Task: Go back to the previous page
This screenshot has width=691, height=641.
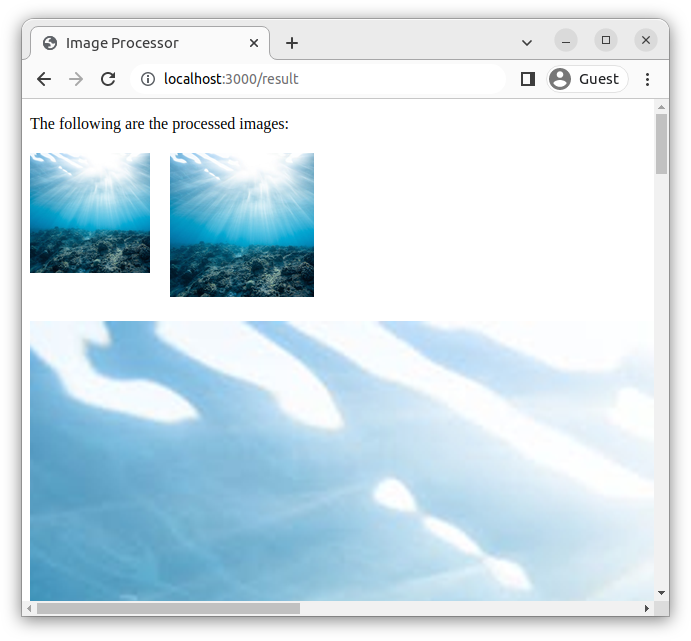Action: click(44, 79)
